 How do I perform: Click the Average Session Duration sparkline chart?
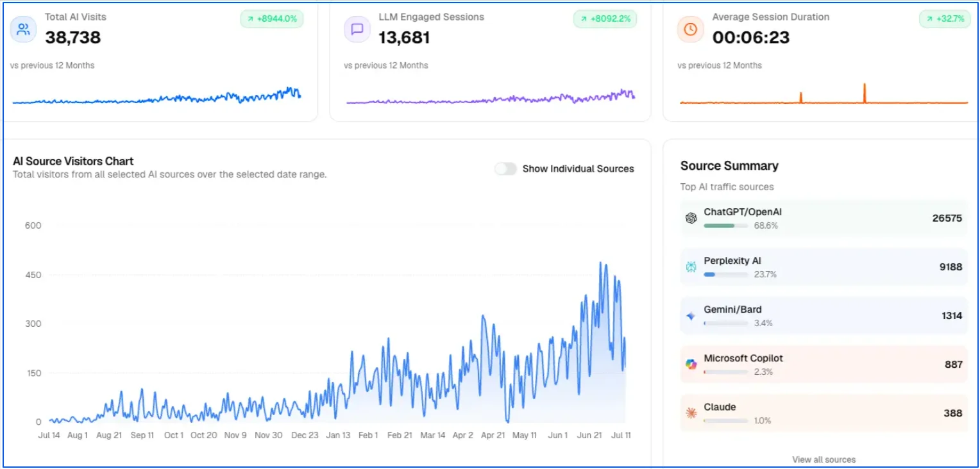point(824,94)
